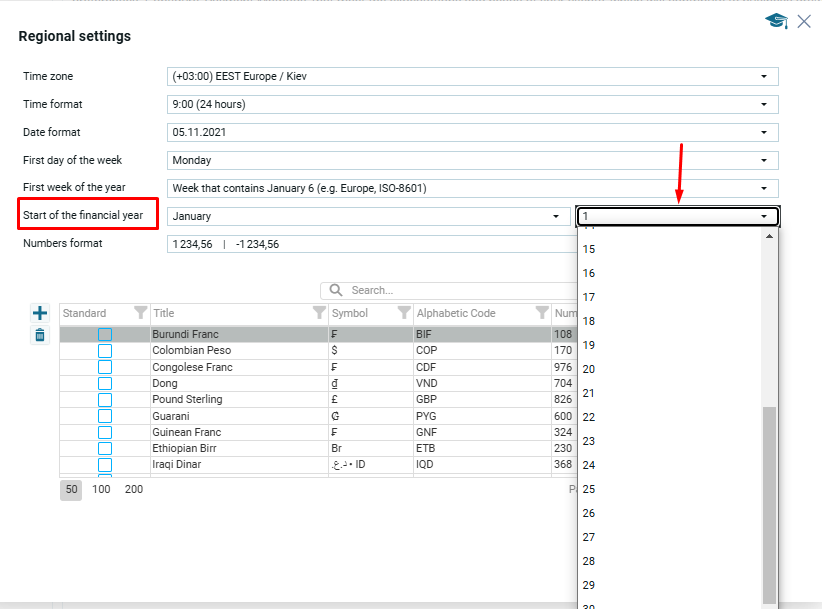822x609 pixels.
Task: Set page size to 100 rows
Action: [101, 490]
